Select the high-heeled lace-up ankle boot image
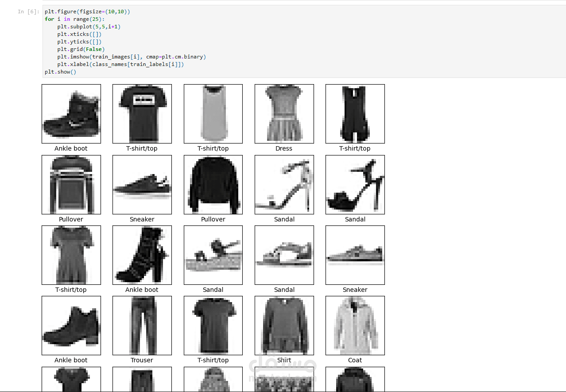This screenshot has height=392, width=566. tap(142, 255)
